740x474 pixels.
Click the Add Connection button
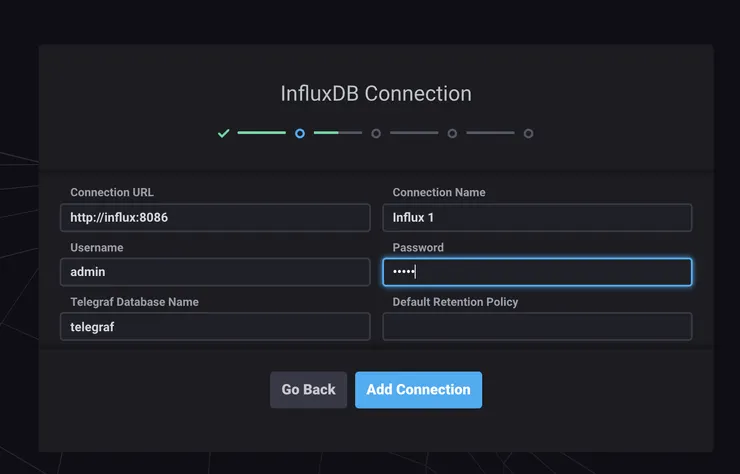tap(418, 390)
